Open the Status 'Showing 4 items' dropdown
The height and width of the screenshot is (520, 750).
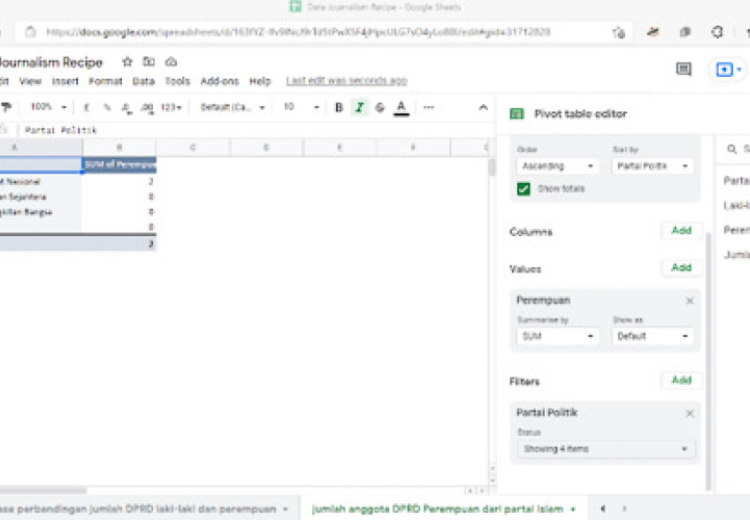point(605,449)
